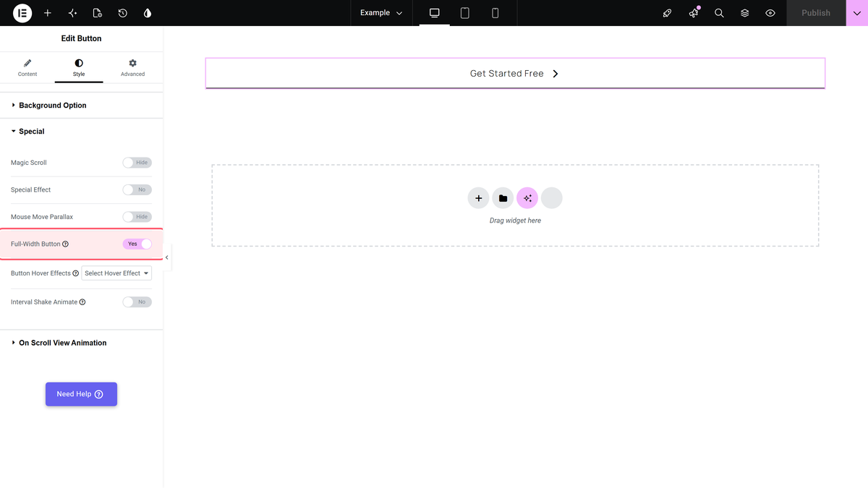Click the Drag widget here text

tap(515, 221)
